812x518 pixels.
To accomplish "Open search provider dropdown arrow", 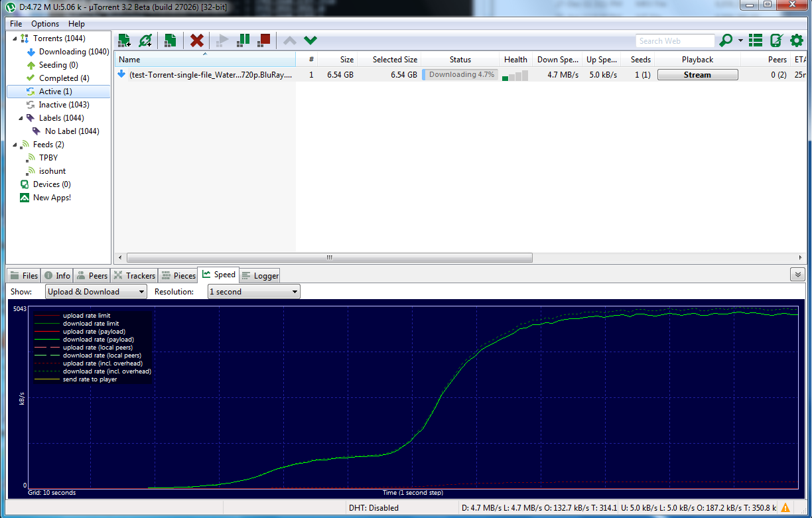I will click(x=740, y=41).
